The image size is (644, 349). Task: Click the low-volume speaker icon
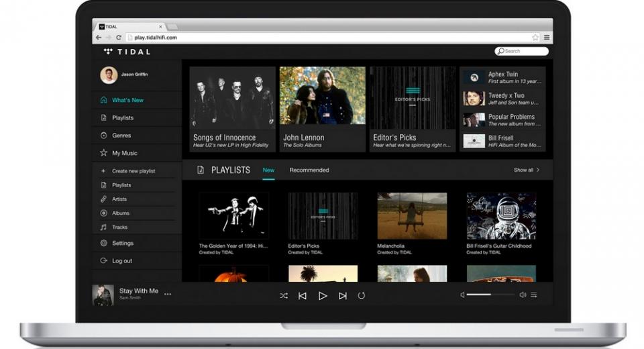click(462, 295)
